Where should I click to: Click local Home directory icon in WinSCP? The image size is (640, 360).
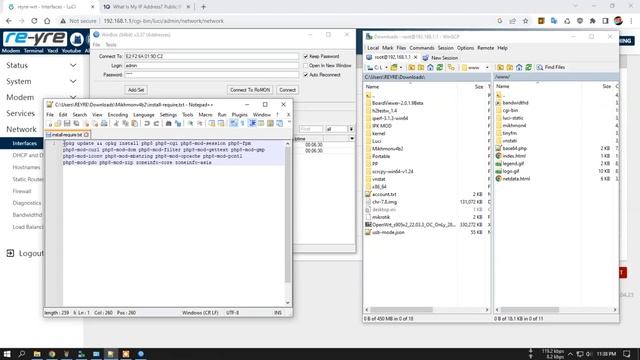tap(430, 67)
